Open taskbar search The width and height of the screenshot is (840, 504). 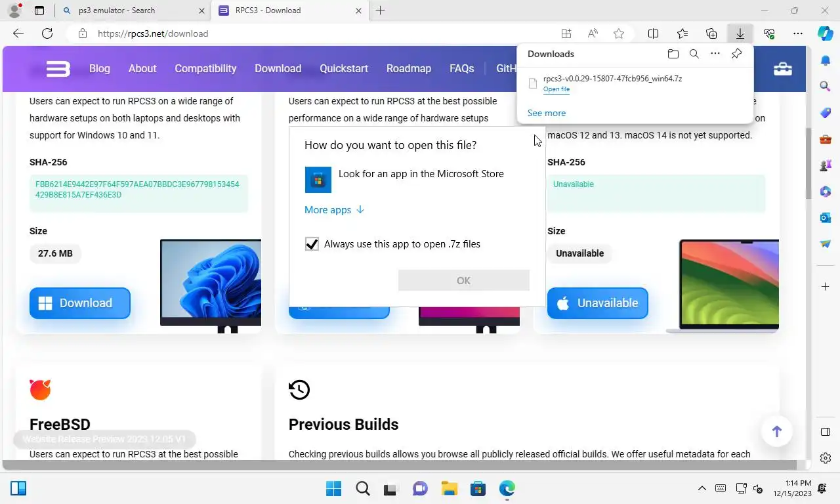tap(362, 488)
